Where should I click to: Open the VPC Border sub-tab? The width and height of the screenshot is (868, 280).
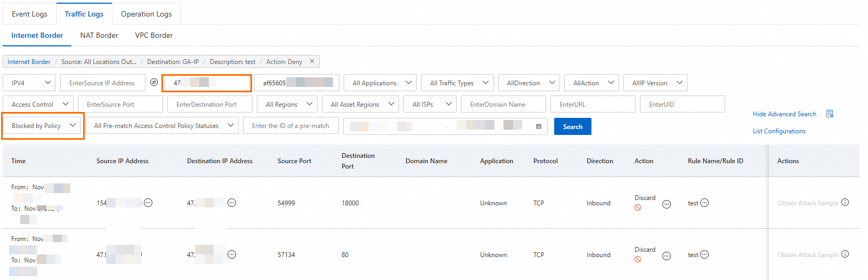[x=154, y=35]
